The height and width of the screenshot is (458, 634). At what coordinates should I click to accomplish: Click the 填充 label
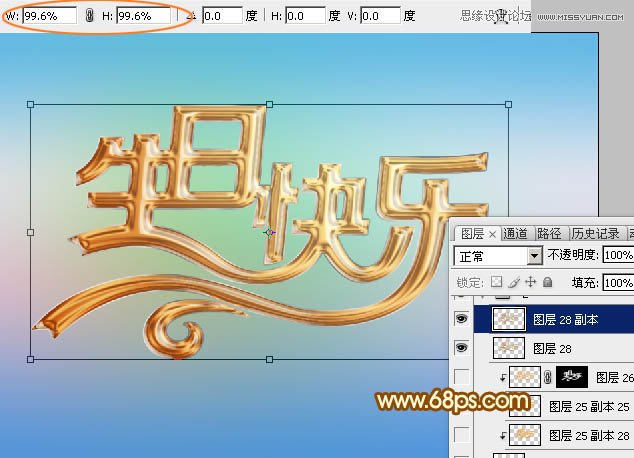tap(585, 283)
